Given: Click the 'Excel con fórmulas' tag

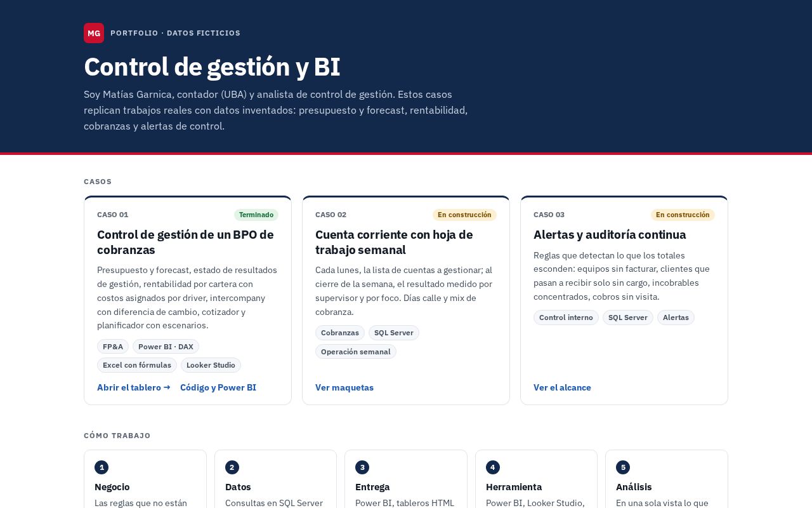Looking at the screenshot, I should [137, 365].
